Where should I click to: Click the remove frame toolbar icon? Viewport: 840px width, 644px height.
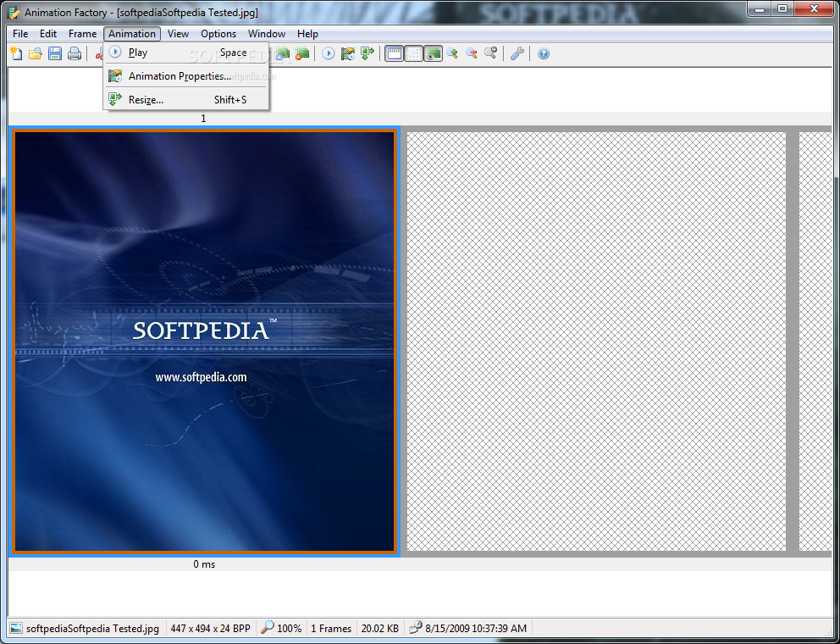(302, 53)
